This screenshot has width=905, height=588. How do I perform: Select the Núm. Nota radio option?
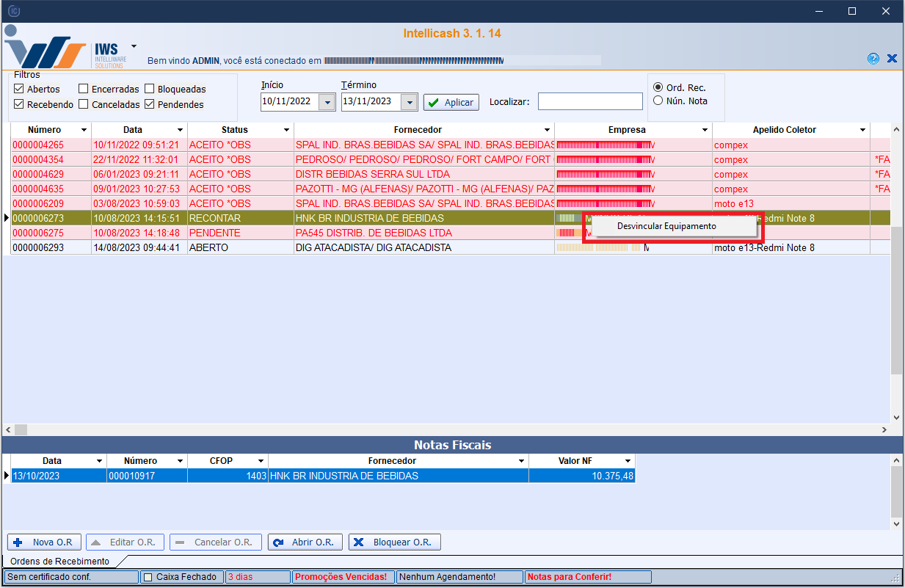[658, 101]
